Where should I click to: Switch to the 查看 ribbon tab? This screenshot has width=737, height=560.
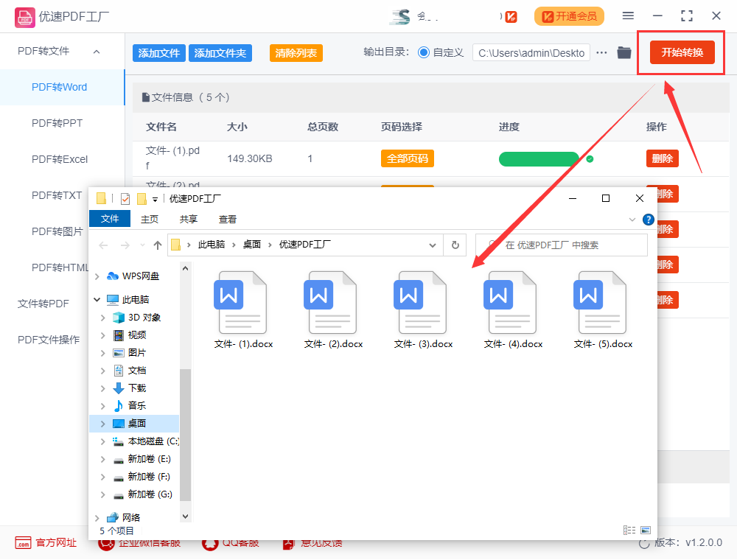point(228,219)
